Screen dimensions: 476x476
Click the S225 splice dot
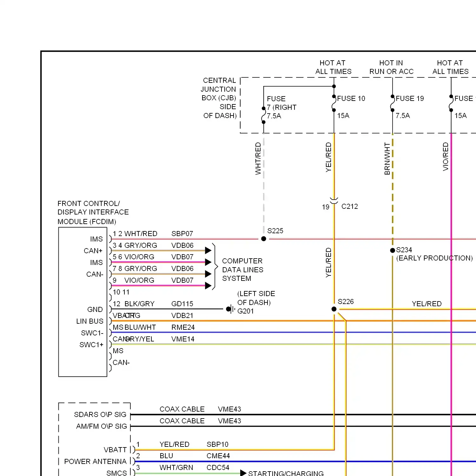[x=264, y=239]
